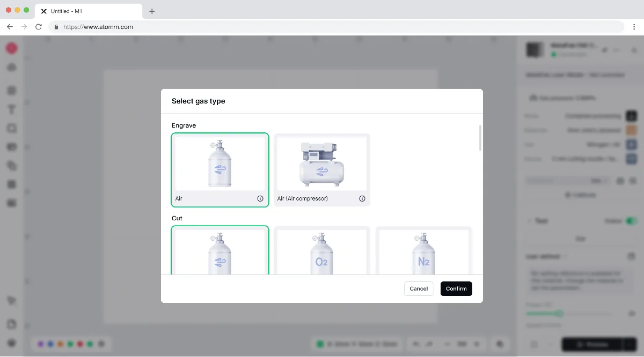Open the browser three-dot menu
644x357 pixels.
(x=634, y=26)
